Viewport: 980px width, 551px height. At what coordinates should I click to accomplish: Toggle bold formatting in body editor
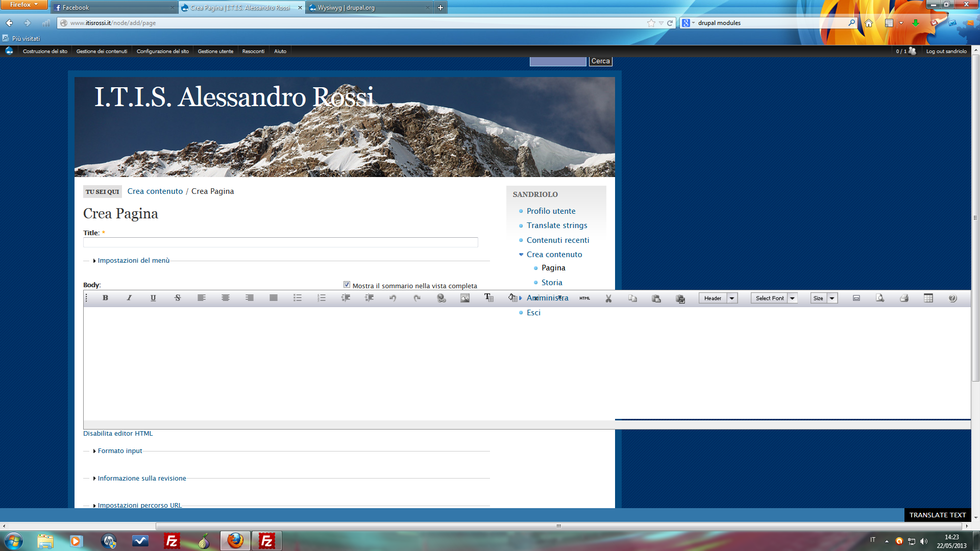[x=105, y=298]
